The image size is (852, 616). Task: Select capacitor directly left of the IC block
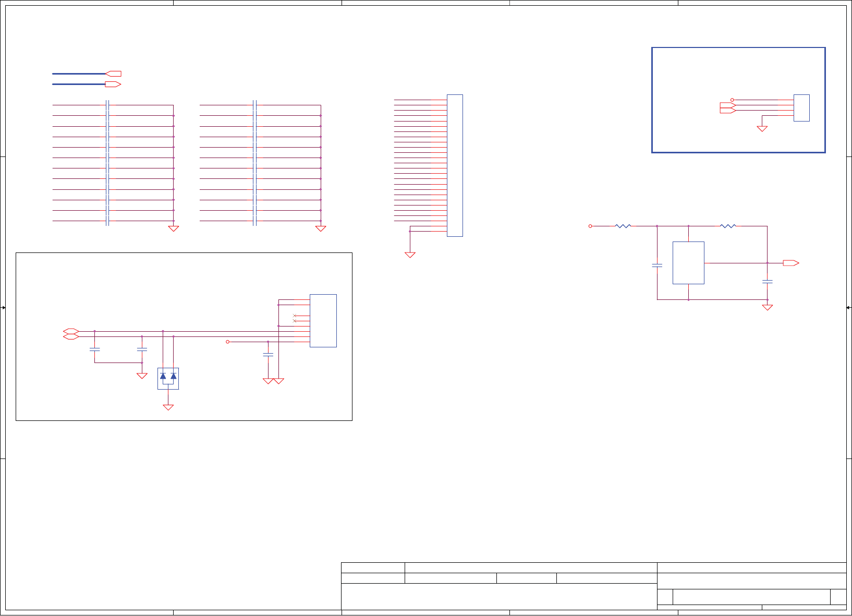(657, 265)
